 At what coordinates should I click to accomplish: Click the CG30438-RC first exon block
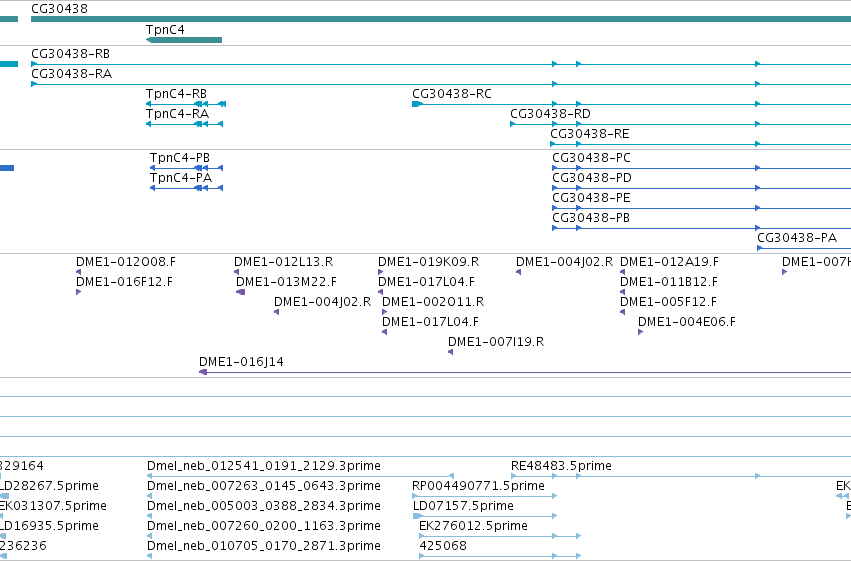(416, 104)
